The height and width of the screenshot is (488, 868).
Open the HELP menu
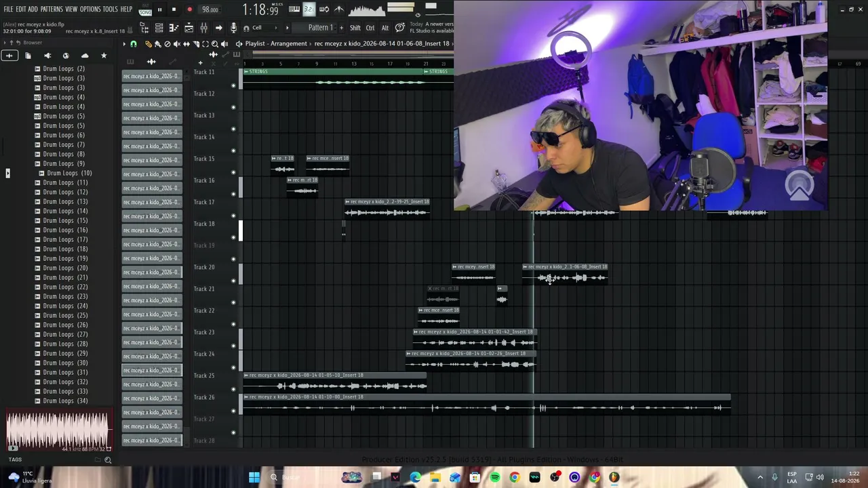tap(126, 9)
